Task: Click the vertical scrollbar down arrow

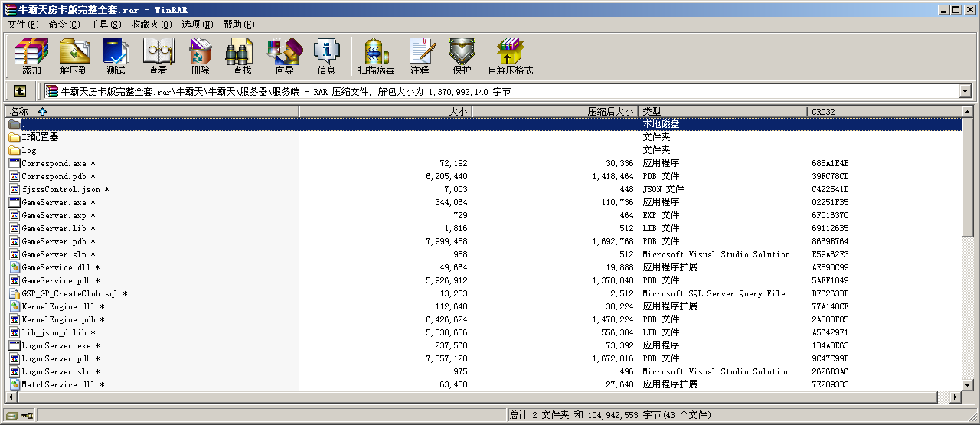Action: click(x=969, y=385)
